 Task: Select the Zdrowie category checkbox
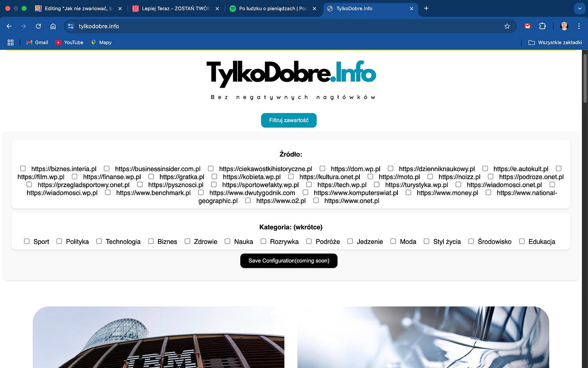[187, 241]
